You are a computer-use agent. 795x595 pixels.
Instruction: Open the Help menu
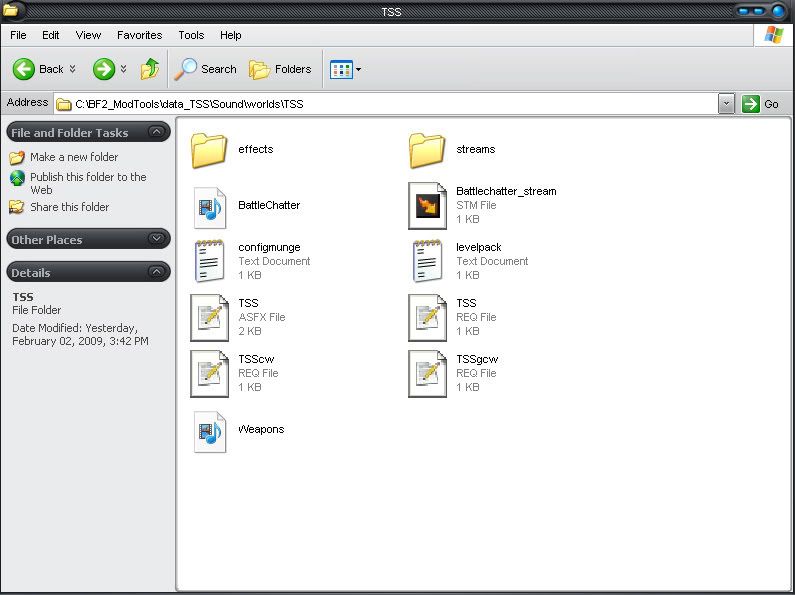[x=231, y=35]
